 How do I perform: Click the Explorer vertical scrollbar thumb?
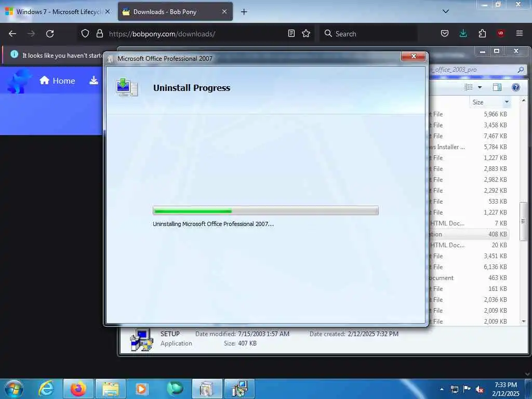(523, 221)
